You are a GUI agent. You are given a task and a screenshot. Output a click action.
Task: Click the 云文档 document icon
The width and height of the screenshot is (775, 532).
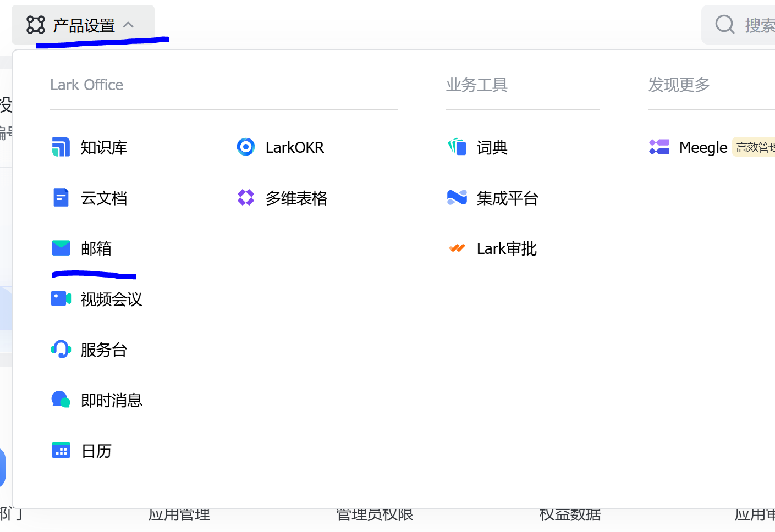[x=61, y=197]
